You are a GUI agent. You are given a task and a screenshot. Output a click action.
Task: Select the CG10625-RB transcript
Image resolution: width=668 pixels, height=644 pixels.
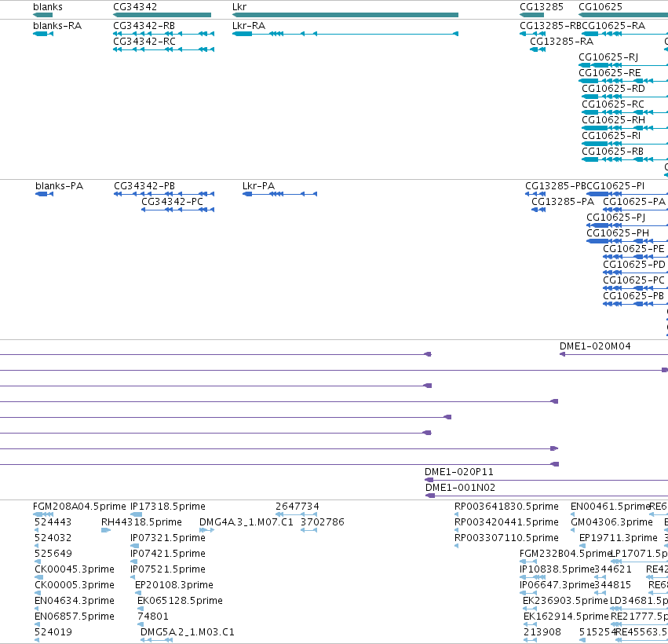(x=625, y=159)
